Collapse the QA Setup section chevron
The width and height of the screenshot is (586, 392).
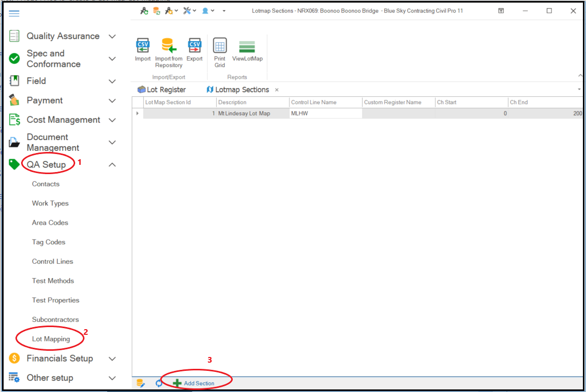[112, 164]
